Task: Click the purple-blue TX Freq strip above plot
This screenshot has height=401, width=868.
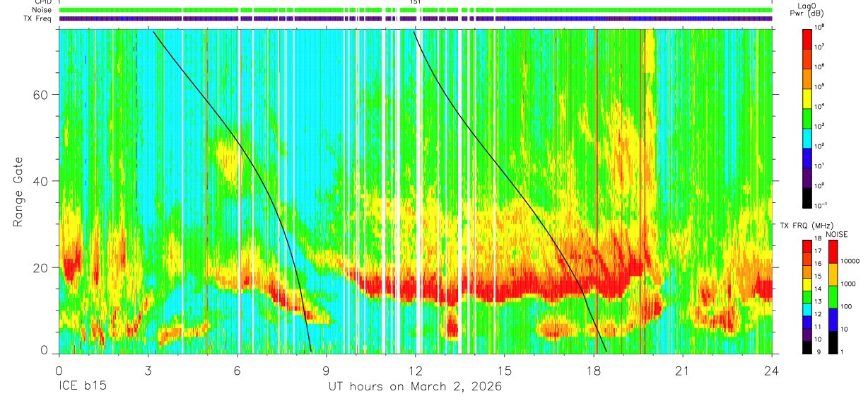Action: (415, 18)
